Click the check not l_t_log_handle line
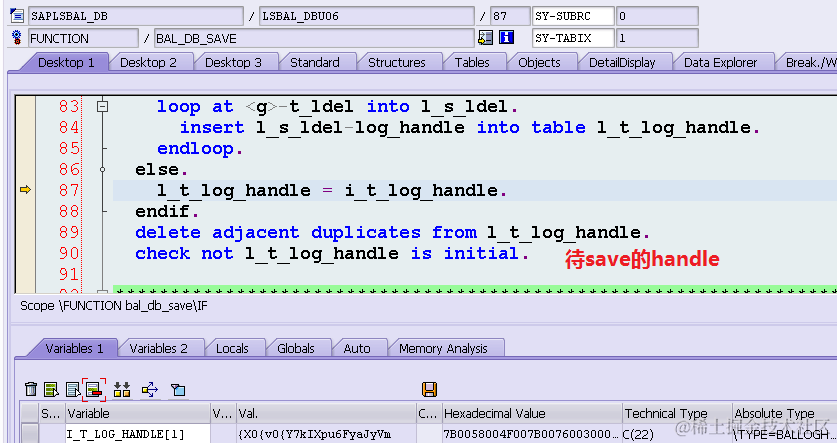 331,254
